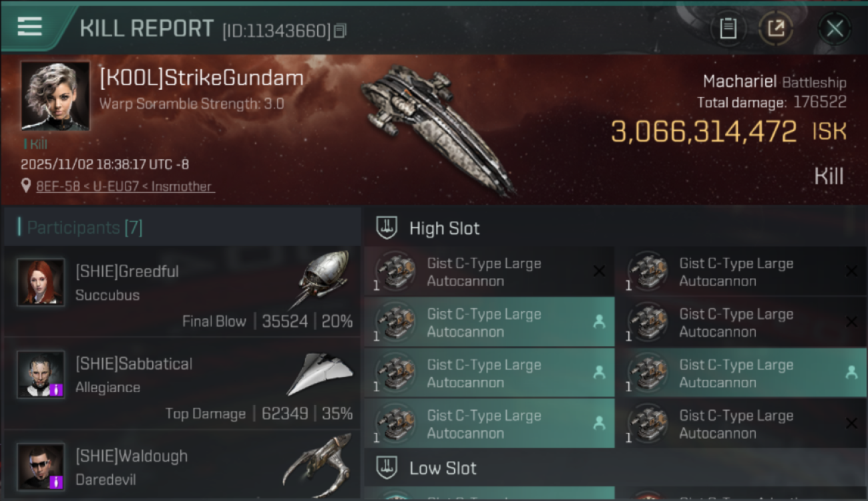
Task: Click the share kill report icon
Action: tap(776, 29)
